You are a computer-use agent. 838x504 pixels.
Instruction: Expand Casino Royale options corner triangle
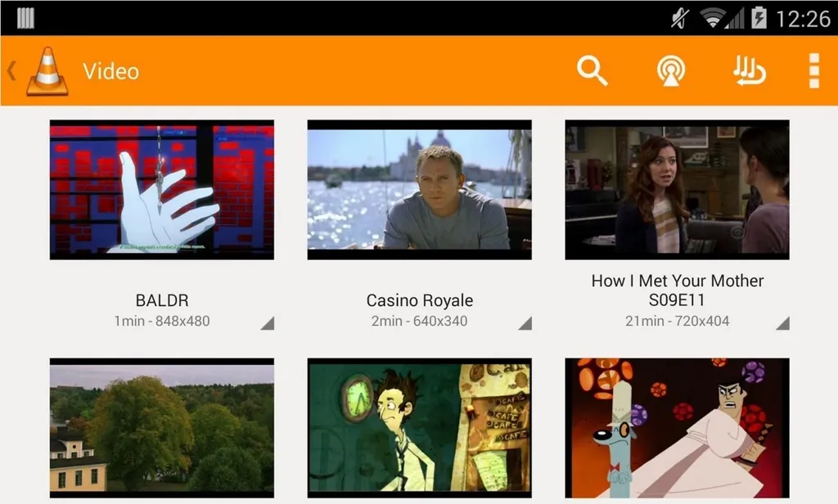[525, 323]
